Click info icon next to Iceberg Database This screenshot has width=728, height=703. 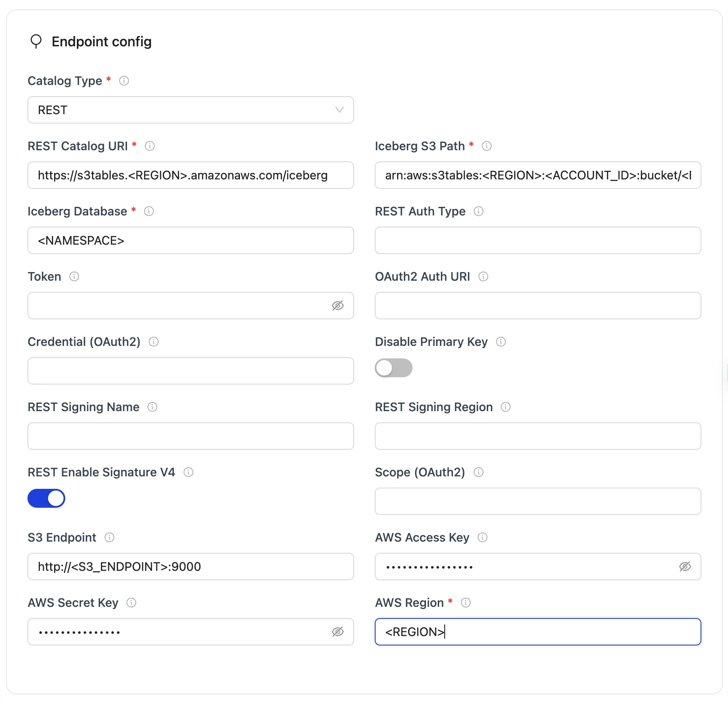[x=149, y=211]
